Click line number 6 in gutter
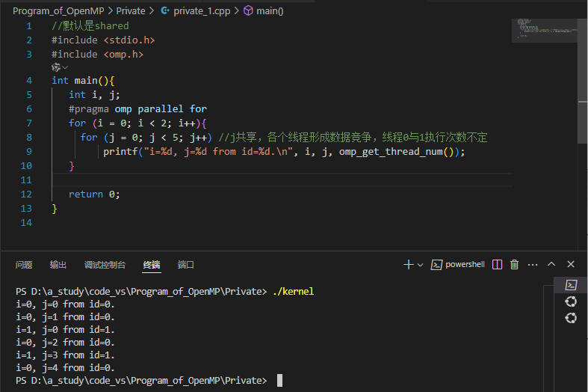The height and width of the screenshot is (392, 588). tap(29, 109)
